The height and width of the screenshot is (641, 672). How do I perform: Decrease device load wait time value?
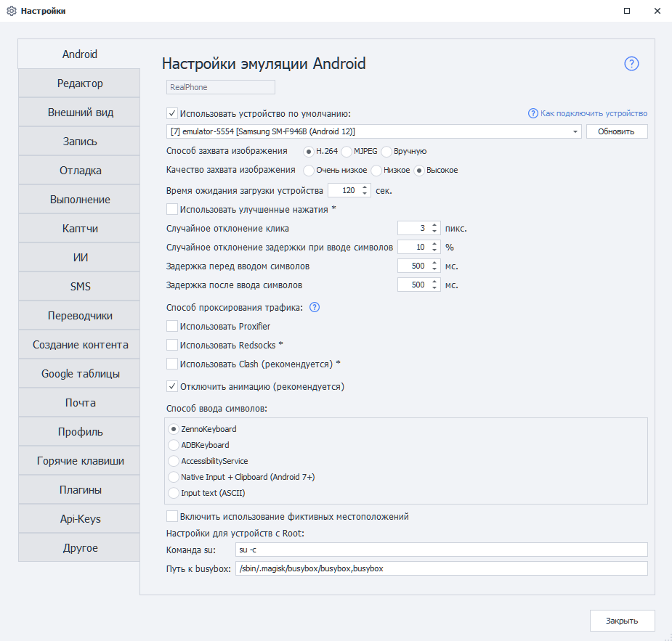tap(365, 194)
